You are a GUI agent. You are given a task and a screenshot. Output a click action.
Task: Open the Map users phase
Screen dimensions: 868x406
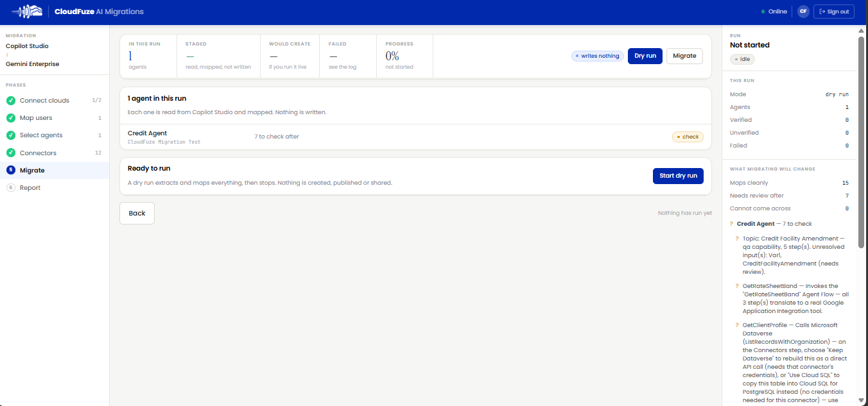point(55,118)
